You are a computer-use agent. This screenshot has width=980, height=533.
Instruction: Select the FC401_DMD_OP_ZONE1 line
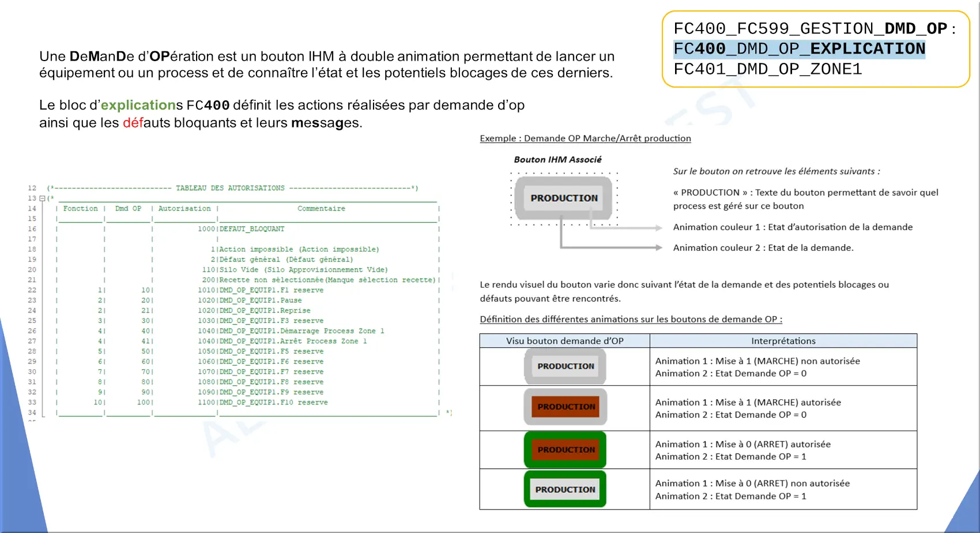tap(767, 69)
